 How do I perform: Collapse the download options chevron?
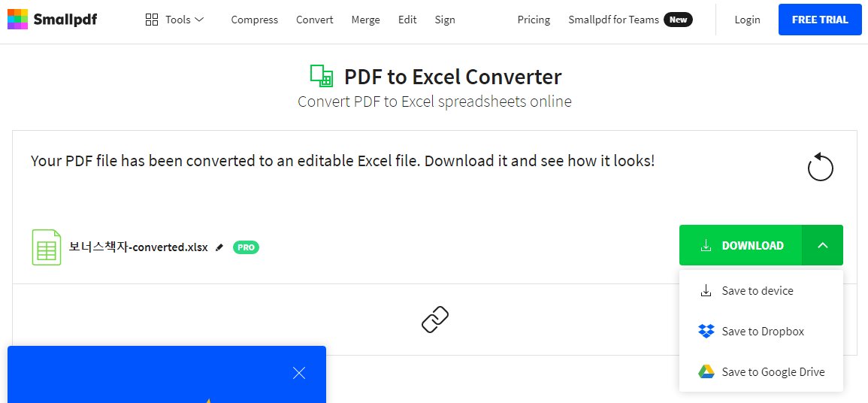(823, 245)
